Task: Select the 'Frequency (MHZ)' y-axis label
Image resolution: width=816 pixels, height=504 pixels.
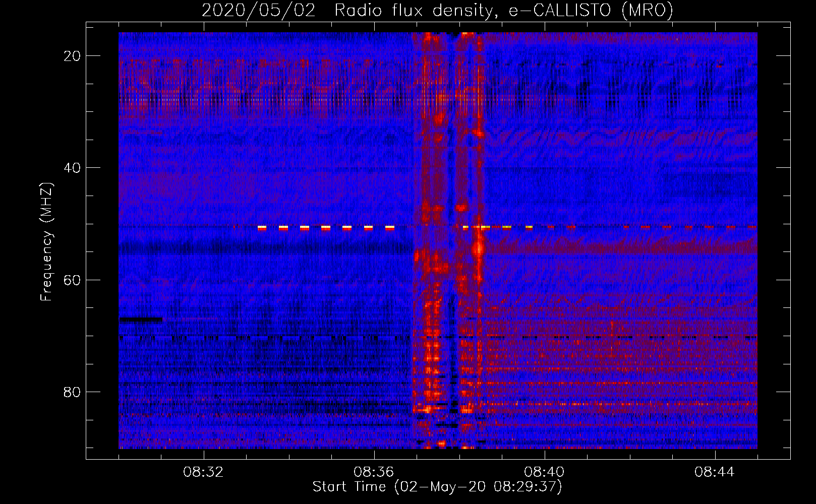Action: [x=46, y=242]
